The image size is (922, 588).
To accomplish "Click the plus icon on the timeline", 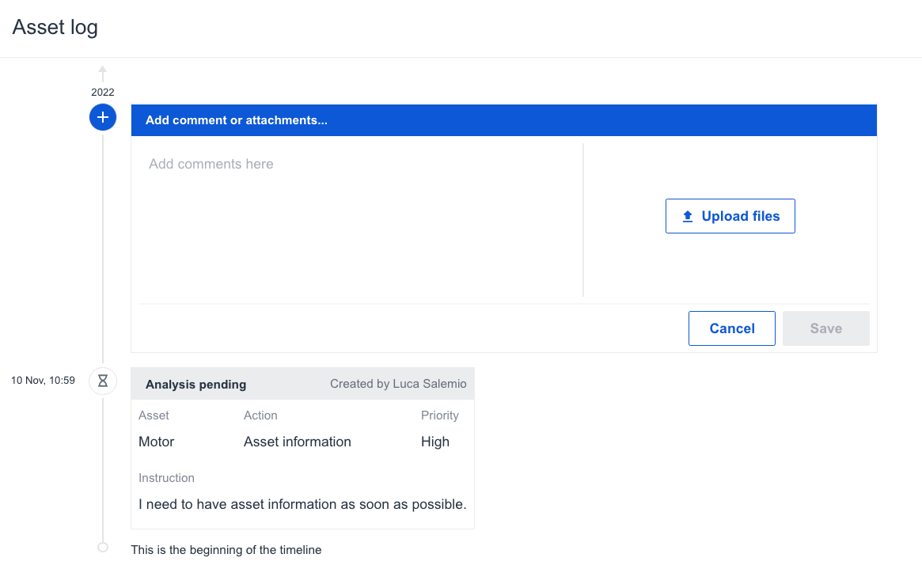I will click(102, 116).
